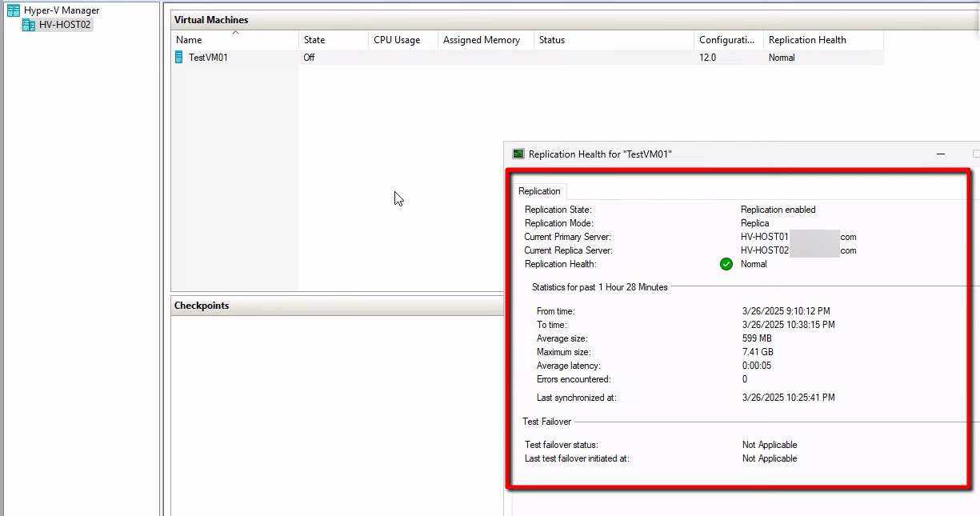Click the Errors encountered label

click(x=574, y=379)
